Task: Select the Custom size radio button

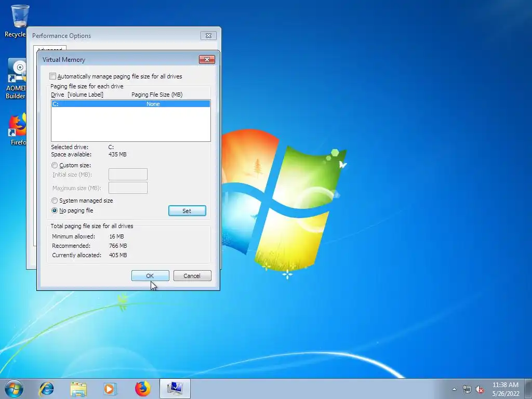Action: tap(54, 165)
